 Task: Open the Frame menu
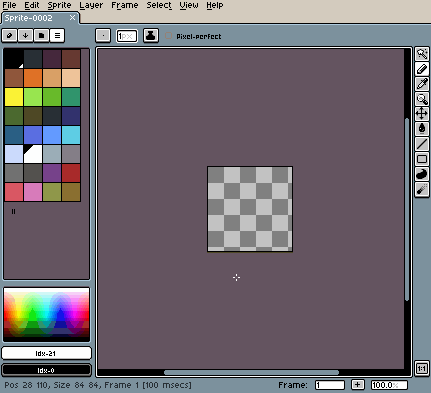[125, 5]
